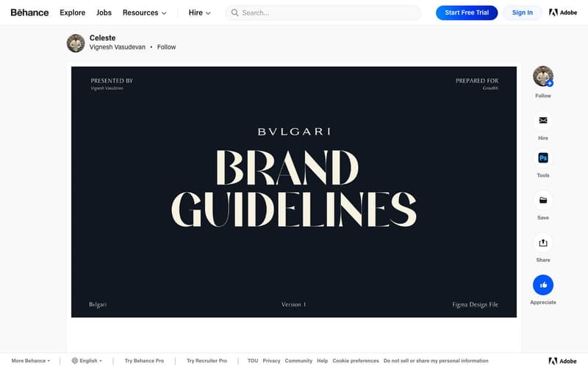Click the Sign In button
588x368 pixels.
(x=523, y=13)
